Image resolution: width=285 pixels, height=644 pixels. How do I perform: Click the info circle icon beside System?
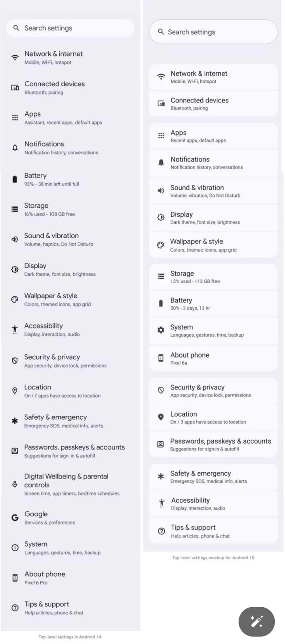coord(15,548)
